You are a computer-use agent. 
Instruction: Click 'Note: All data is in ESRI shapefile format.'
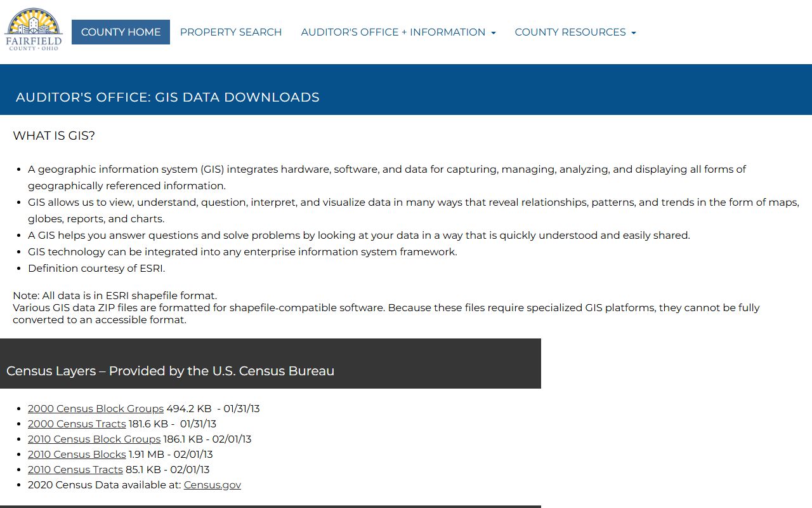tap(115, 295)
